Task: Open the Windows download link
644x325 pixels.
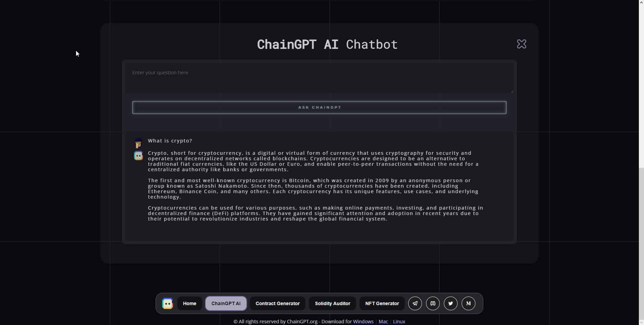Action: 363,322
